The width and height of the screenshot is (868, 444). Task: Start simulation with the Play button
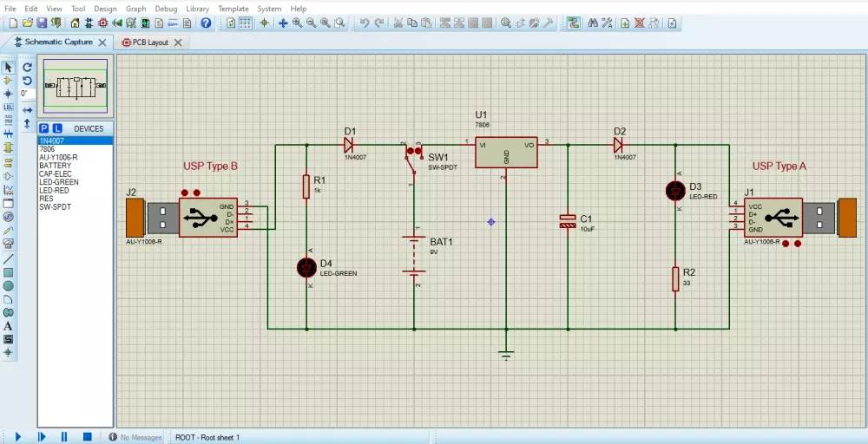pos(17,437)
